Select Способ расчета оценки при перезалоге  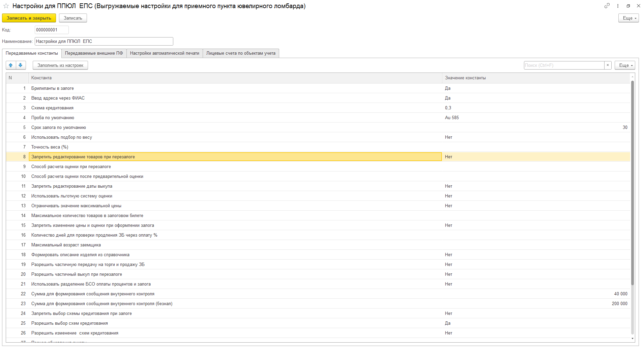point(318,166)
